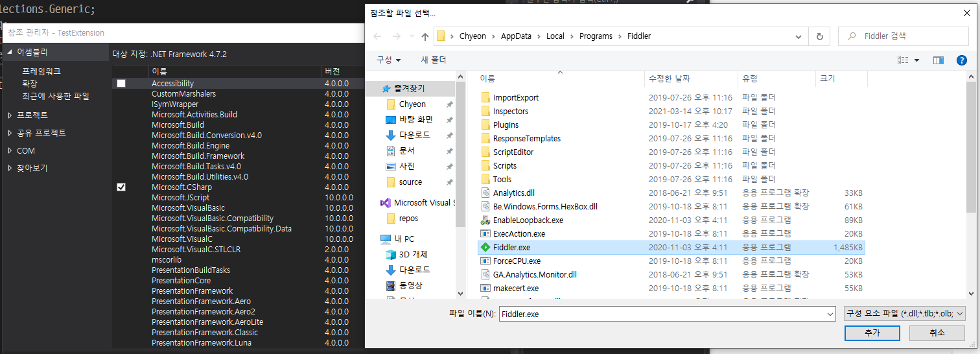Select the Fiddler.exe application icon
Image resolution: width=980 pixels, height=354 pixels.
coord(485,247)
